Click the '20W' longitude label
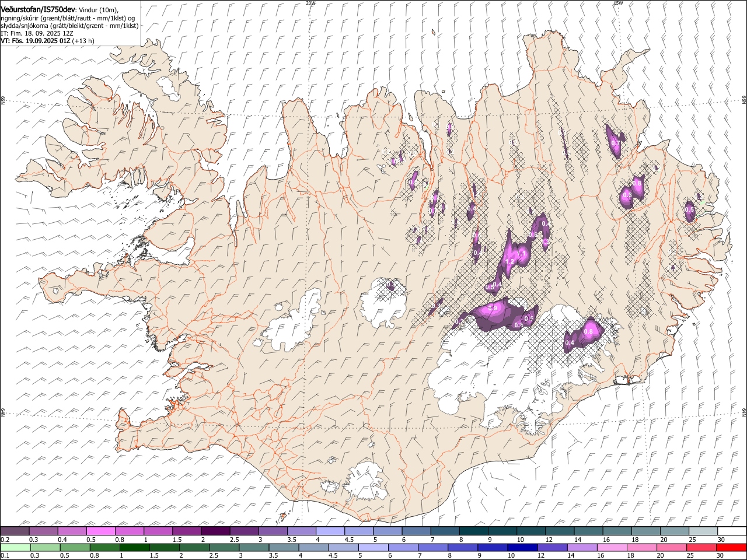The image size is (747, 560). click(x=310, y=3)
